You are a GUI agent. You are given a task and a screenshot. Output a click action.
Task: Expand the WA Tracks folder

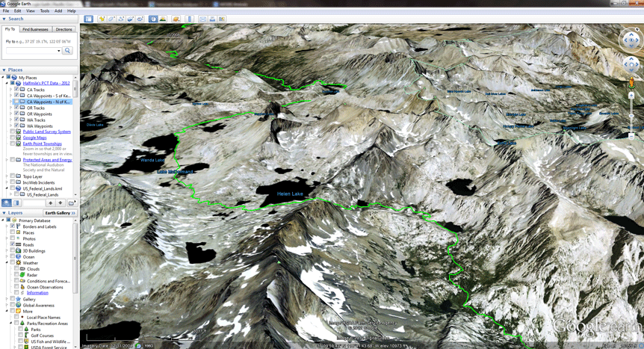[10, 120]
